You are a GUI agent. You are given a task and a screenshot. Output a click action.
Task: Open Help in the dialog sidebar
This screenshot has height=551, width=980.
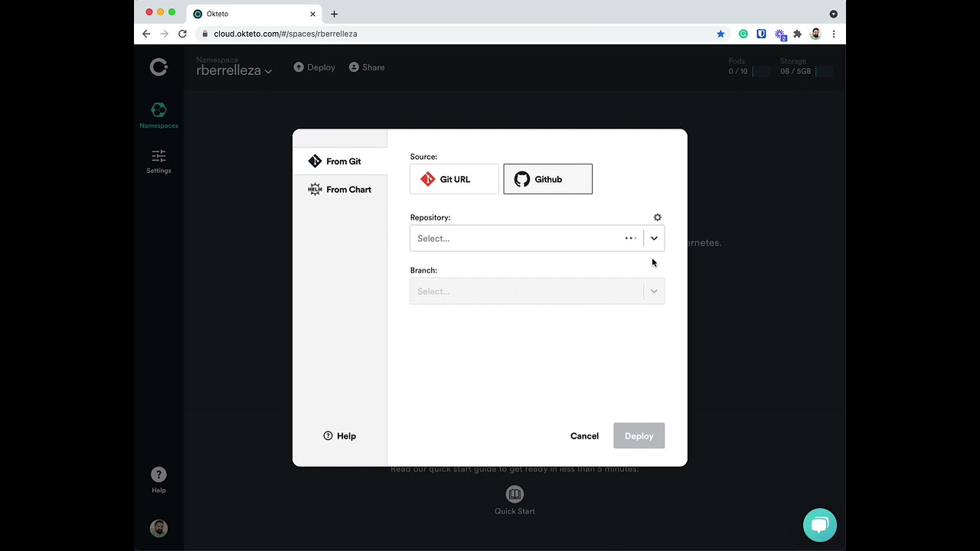pos(340,436)
